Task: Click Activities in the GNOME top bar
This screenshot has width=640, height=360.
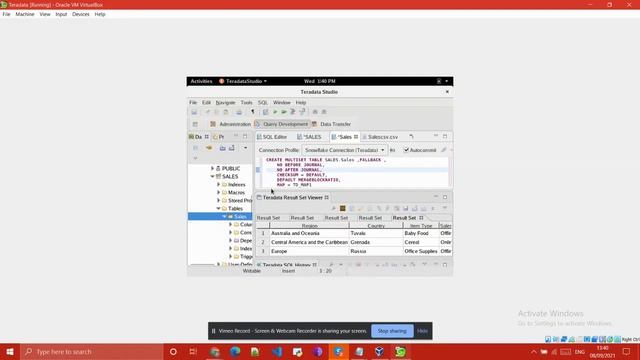Action: click(201, 81)
